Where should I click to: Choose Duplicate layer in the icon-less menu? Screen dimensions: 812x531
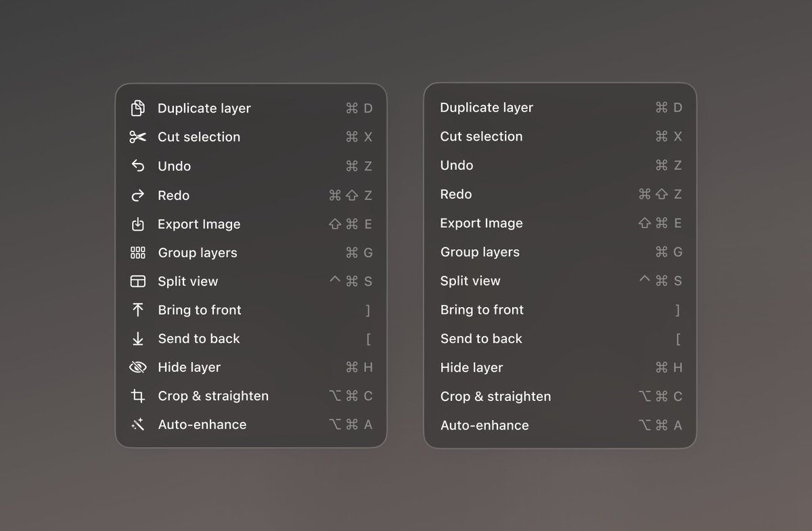(x=560, y=108)
